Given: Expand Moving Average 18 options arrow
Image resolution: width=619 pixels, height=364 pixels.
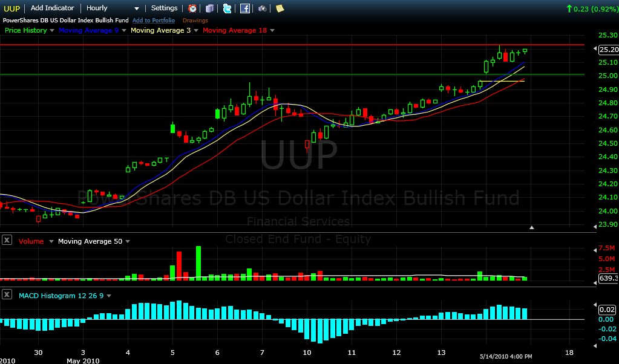Looking at the screenshot, I should pyautogui.click(x=272, y=30).
